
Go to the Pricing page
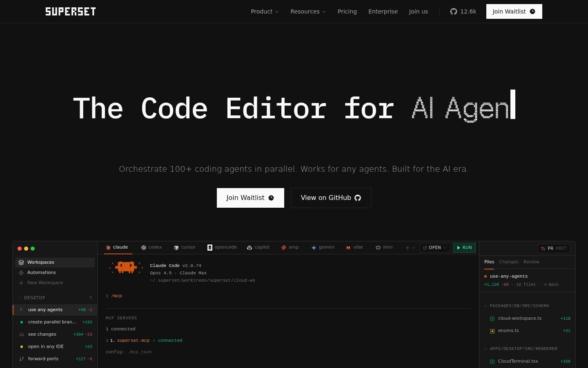347,11
